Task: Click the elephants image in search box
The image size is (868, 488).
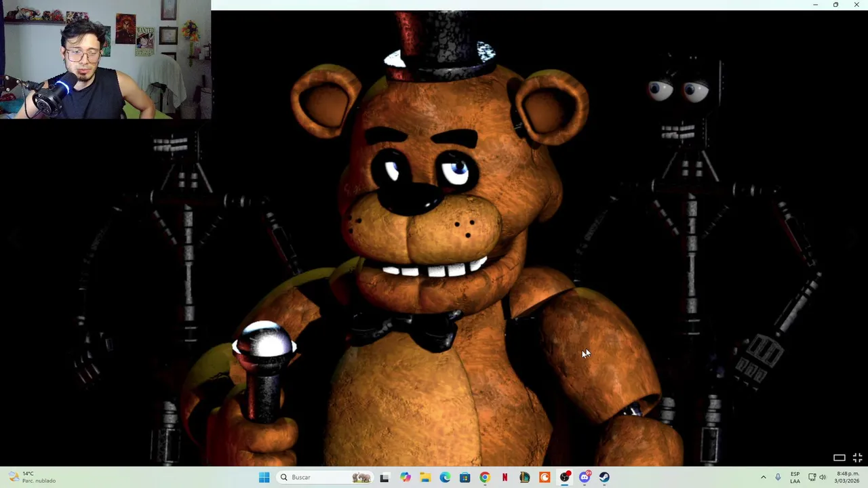Action: pos(361,477)
